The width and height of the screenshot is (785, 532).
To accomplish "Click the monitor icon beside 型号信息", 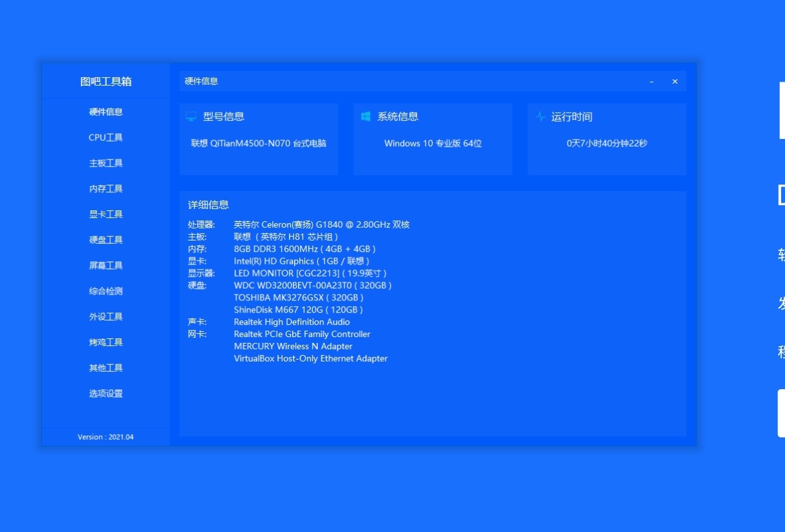I will point(191,117).
